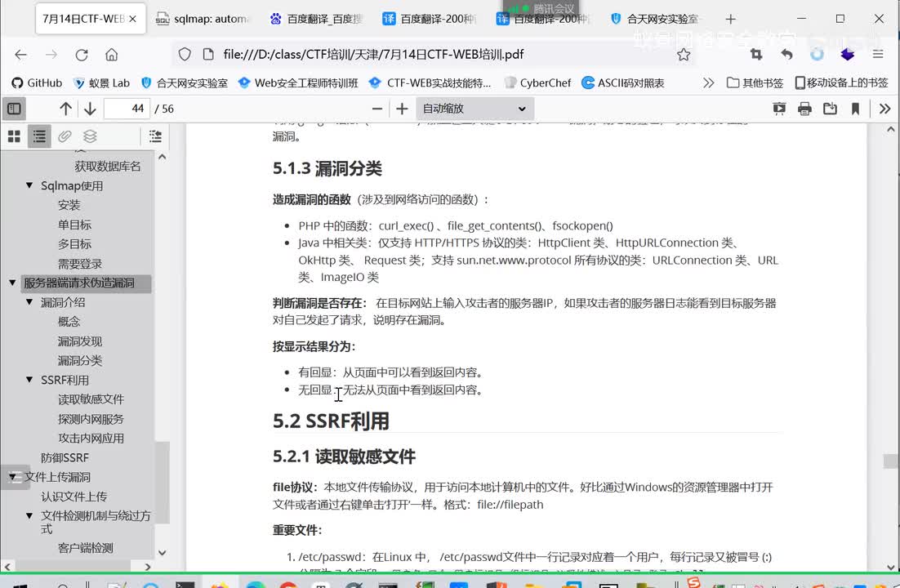
Task: Open 其他书签 bookmarks folder
Action: coord(755,82)
